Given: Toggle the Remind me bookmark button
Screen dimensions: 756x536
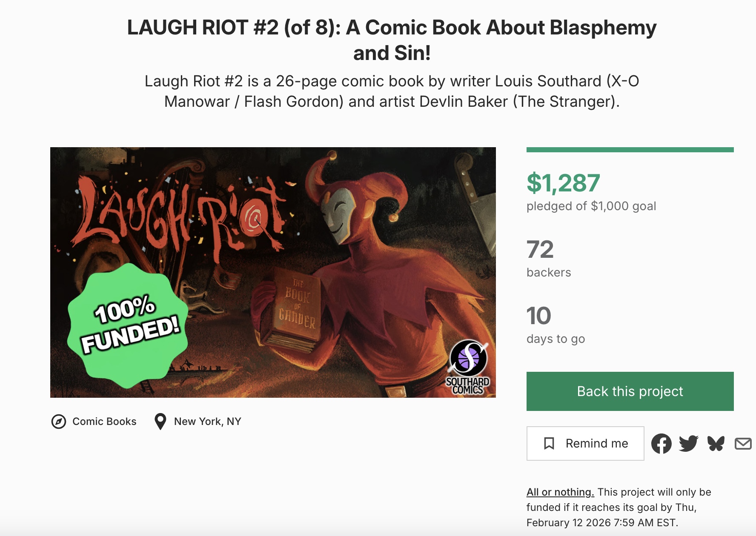Looking at the screenshot, I should [x=585, y=443].
